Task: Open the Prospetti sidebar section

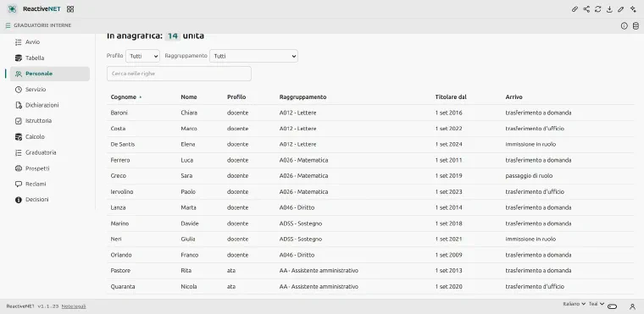Action: (50, 168)
